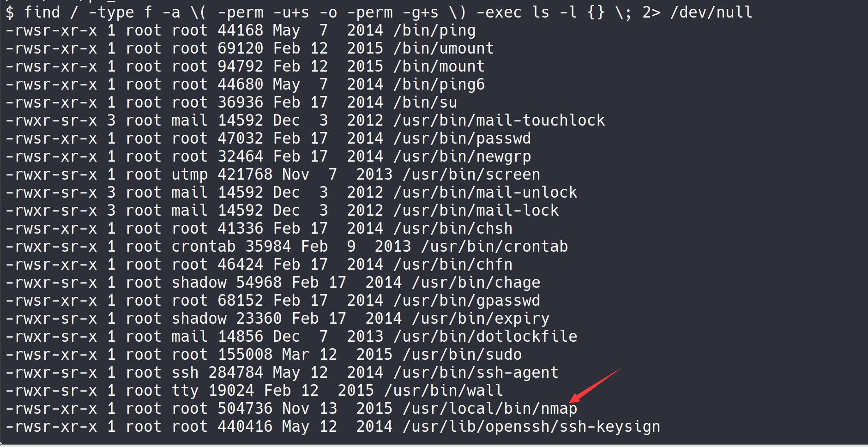The image size is (868, 447).
Task: Click the /bin/umount path text
Action: point(443,48)
